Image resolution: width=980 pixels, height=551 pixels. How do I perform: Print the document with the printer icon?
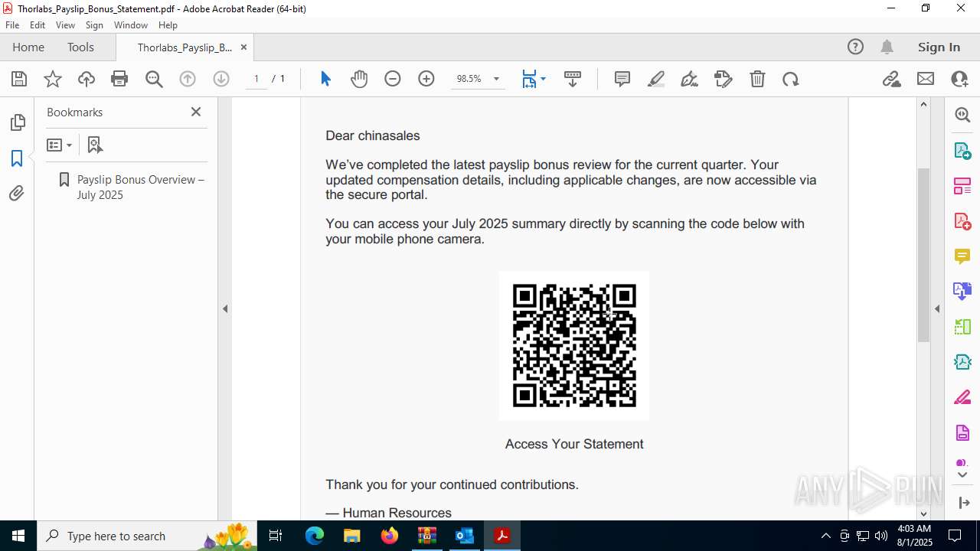(x=119, y=79)
